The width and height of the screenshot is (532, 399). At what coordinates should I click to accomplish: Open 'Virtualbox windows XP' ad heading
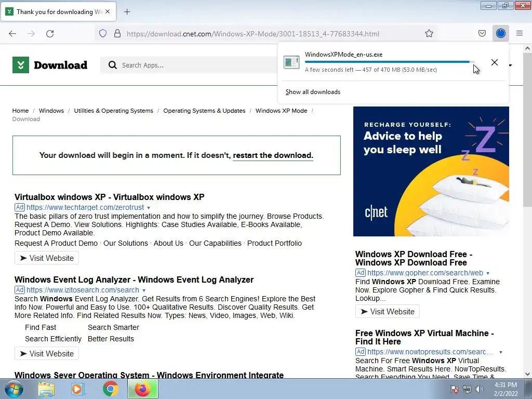[109, 197]
